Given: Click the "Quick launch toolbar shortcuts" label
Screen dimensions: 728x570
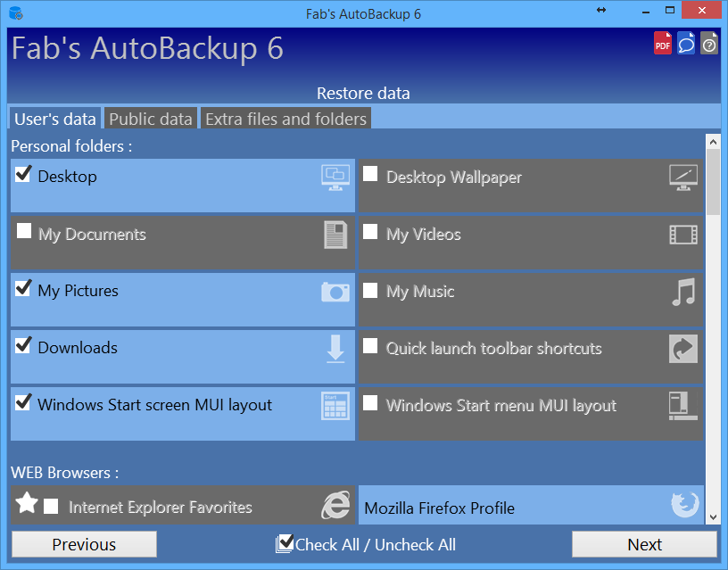Looking at the screenshot, I should 494,349.
